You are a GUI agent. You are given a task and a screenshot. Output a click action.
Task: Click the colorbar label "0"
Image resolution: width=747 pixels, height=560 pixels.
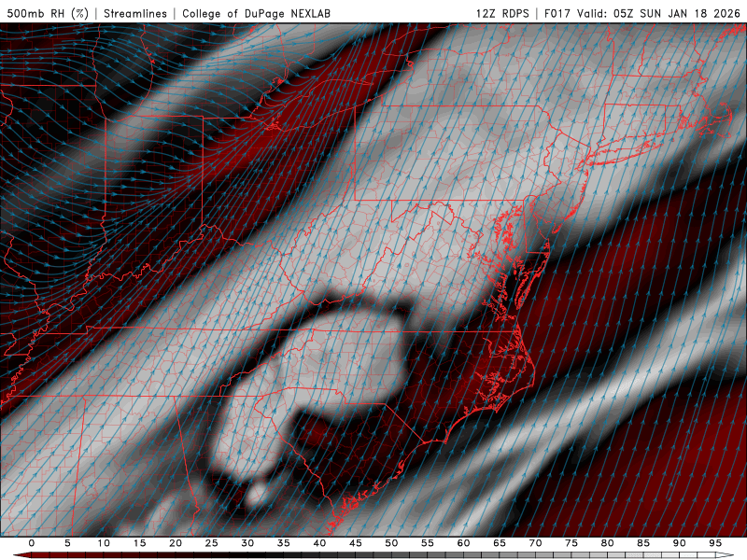(32, 543)
